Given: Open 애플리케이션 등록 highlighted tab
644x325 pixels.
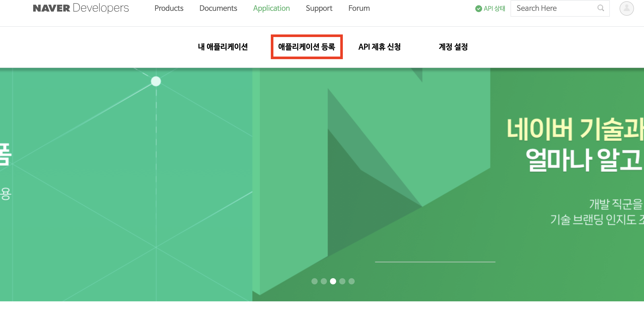Looking at the screenshot, I should (x=307, y=47).
